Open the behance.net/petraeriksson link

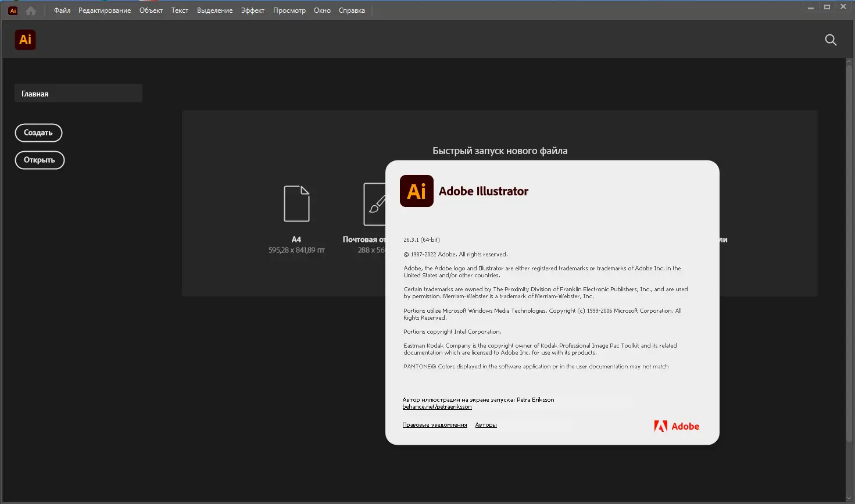[x=437, y=406]
